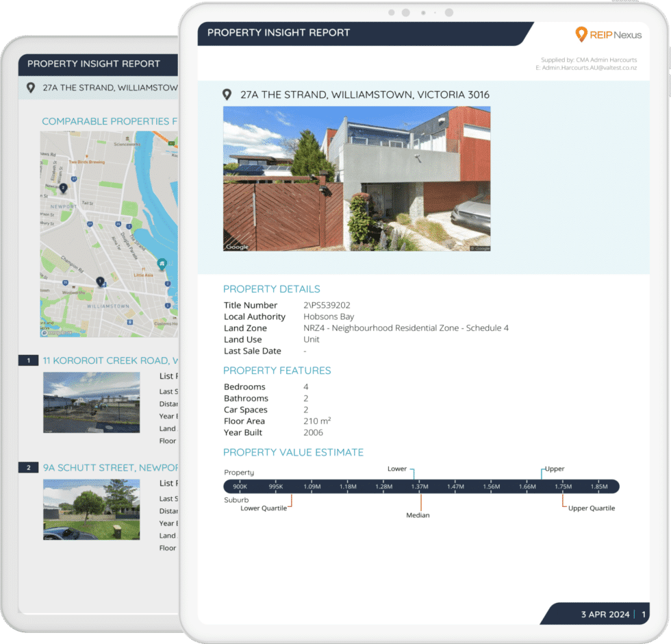Image resolution: width=671 pixels, height=644 pixels.
Task: Click the location pin next to 27A The Strand header
Action: pos(227,95)
